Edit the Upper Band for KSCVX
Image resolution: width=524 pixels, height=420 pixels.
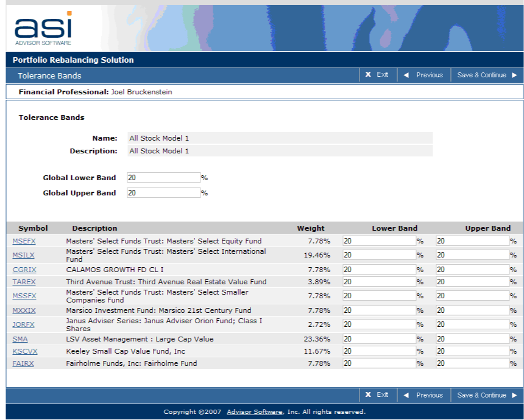(472, 351)
